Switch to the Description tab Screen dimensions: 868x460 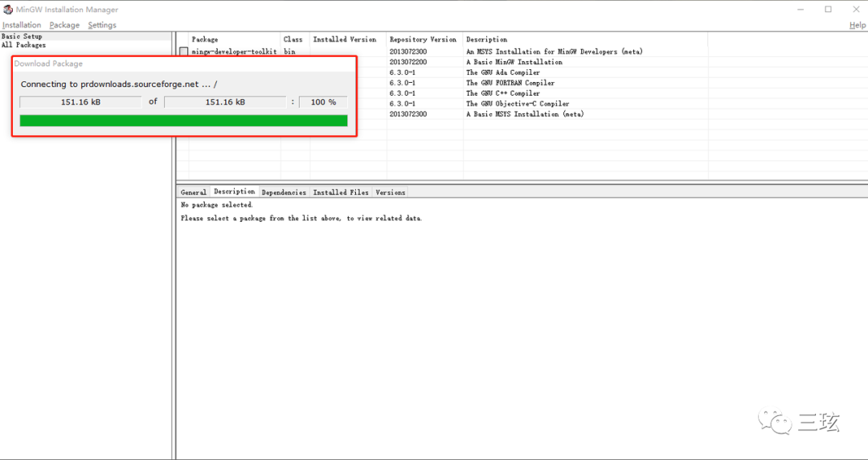[x=234, y=191]
